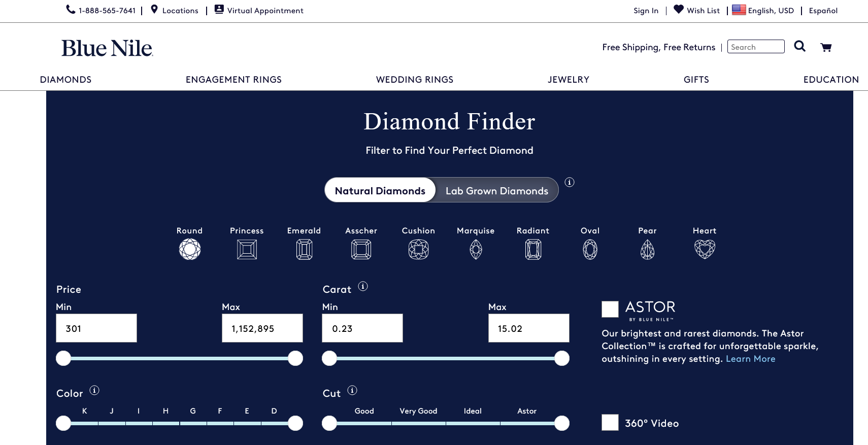Switch to Lab Grown Diamonds
This screenshot has width=868, height=445.
tap(496, 191)
